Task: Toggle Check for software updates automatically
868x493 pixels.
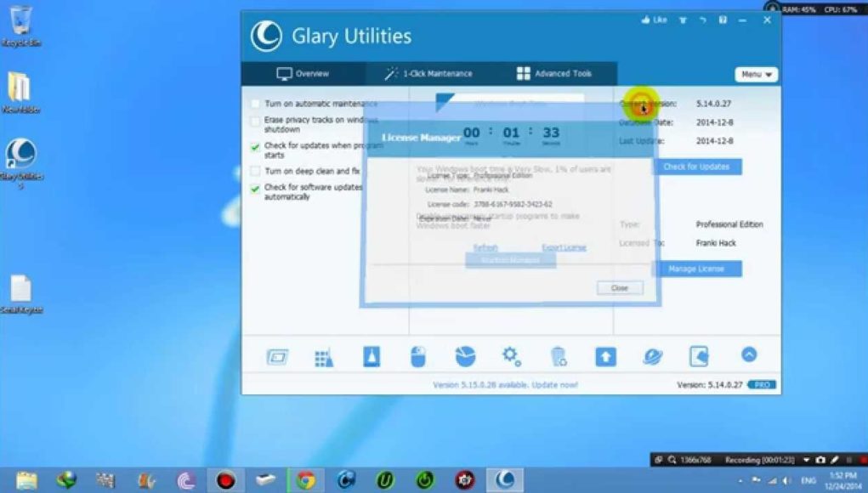Action: pos(255,189)
